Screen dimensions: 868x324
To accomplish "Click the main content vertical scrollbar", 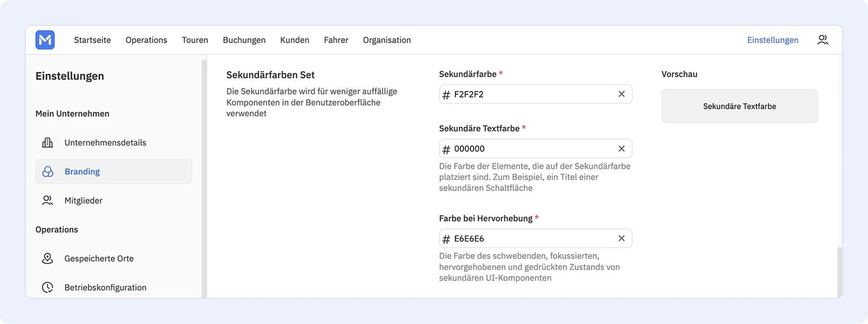I will (839, 272).
